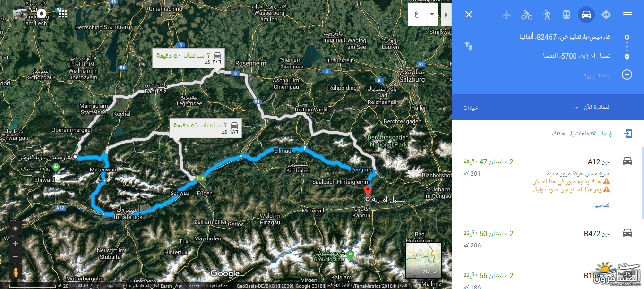Zoom out the map with minus button
Viewport: 644px width, 289px height.
15,257
